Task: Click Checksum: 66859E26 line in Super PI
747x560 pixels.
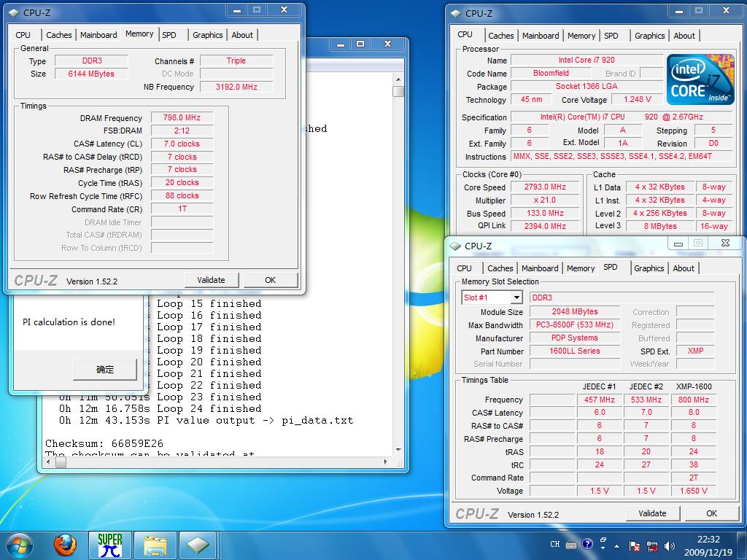Action: (x=104, y=443)
